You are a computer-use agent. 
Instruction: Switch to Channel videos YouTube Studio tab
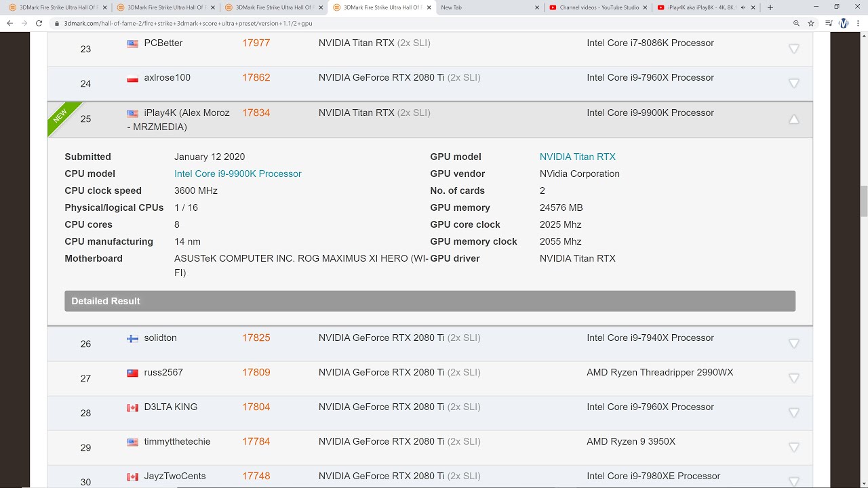click(597, 7)
